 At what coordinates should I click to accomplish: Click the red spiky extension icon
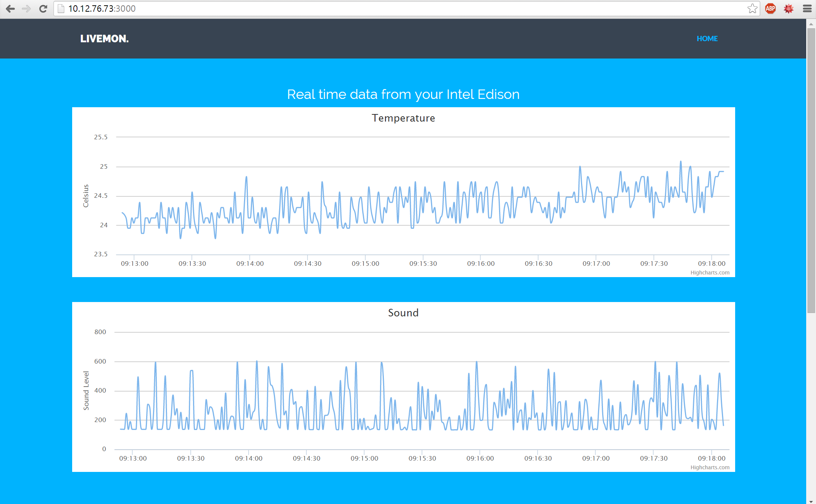[788, 9]
